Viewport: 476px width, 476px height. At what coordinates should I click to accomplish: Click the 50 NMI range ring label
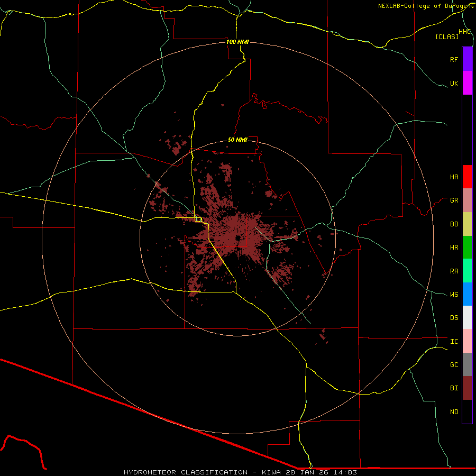pos(237,140)
